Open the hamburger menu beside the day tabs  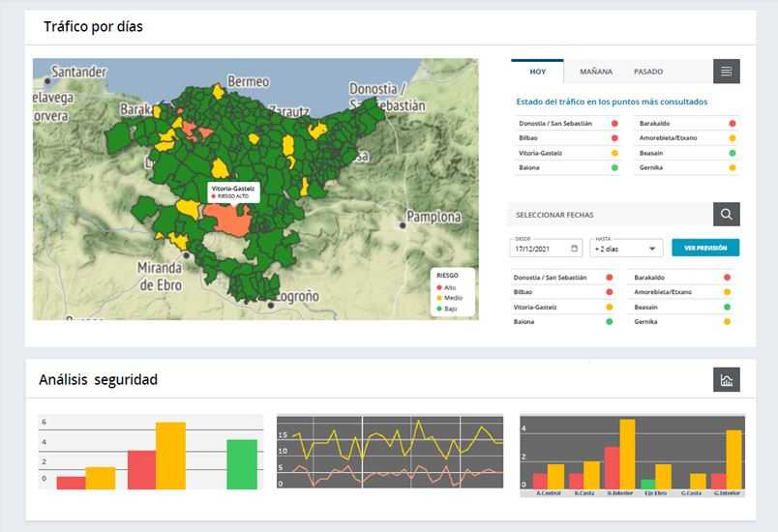coord(727,72)
